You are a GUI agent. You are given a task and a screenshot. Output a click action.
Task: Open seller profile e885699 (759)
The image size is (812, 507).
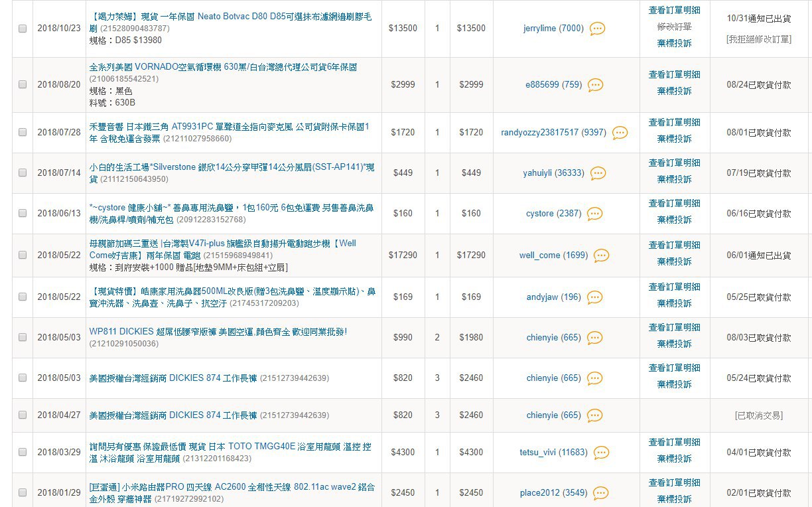coord(553,85)
